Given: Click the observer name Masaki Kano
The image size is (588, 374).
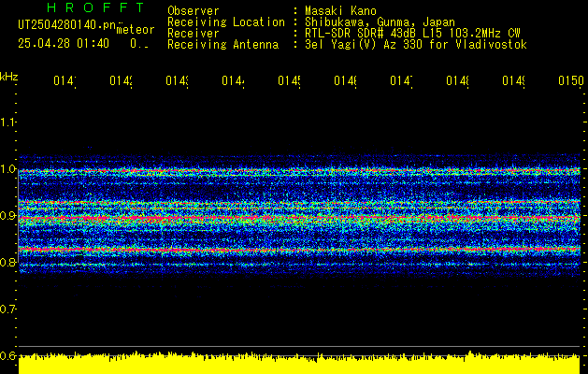Looking at the screenshot, I should click(340, 11).
